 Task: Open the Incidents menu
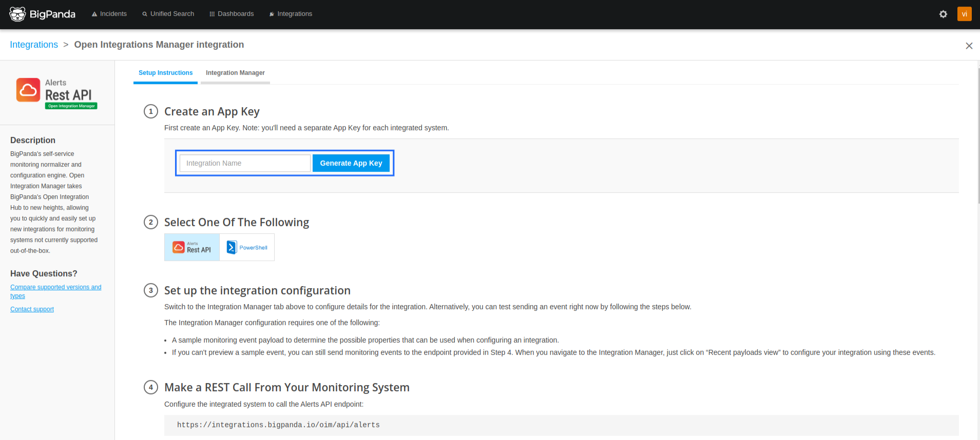109,14
